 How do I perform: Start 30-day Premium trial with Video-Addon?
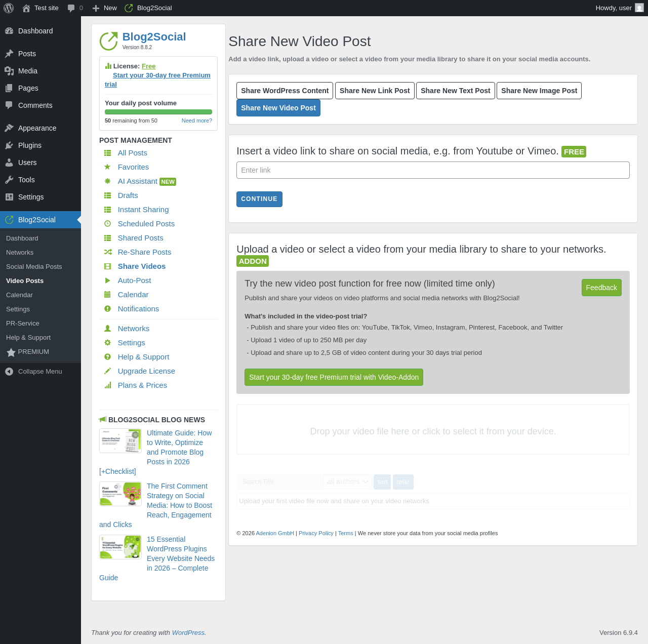(334, 377)
